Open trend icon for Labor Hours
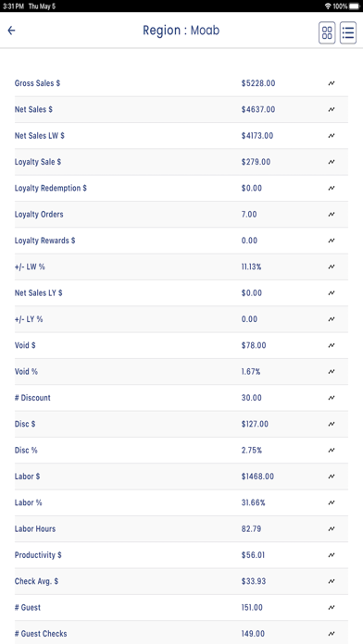Viewport: 363px width, 644px height. (332, 529)
